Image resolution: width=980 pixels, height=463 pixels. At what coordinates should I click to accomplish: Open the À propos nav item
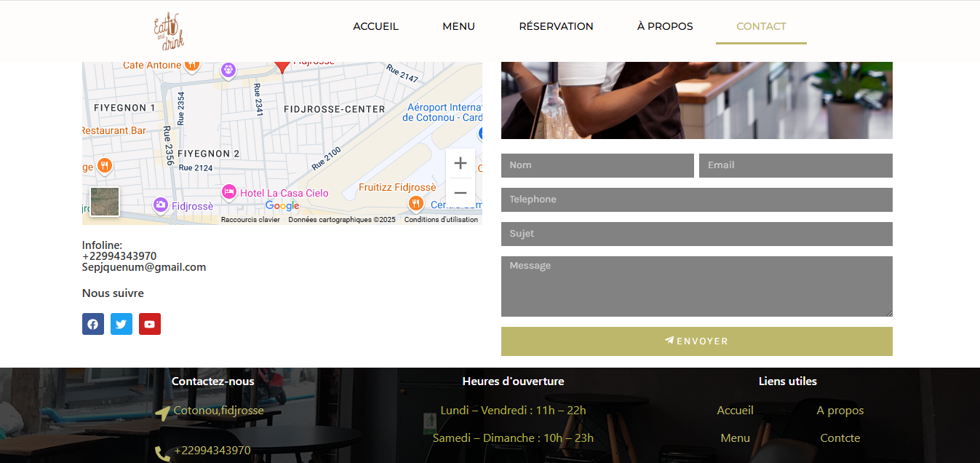click(x=665, y=26)
